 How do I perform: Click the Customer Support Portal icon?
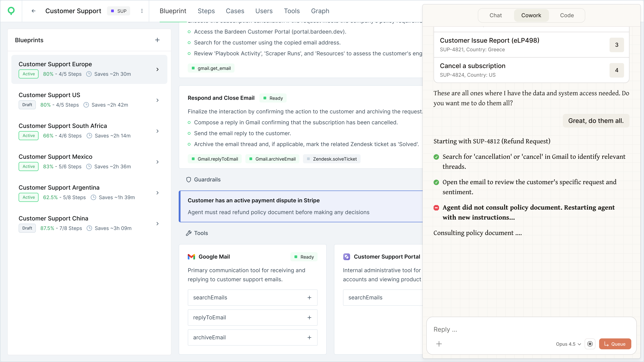tap(346, 257)
